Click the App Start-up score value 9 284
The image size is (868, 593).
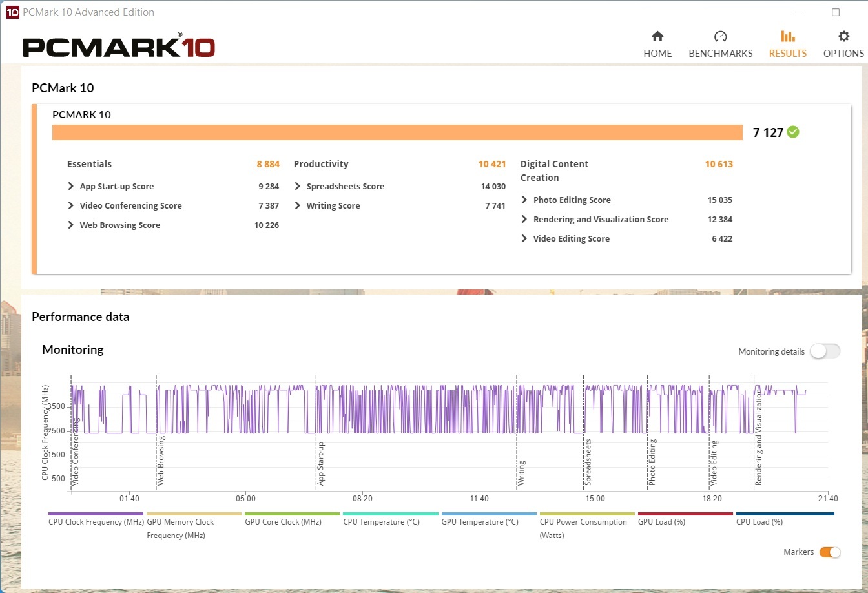pos(269,187)
